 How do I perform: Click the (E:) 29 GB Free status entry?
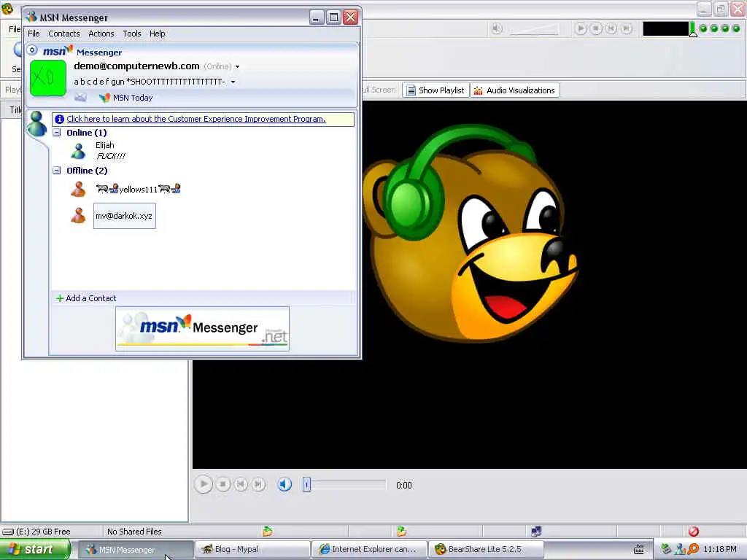point(36,532)
